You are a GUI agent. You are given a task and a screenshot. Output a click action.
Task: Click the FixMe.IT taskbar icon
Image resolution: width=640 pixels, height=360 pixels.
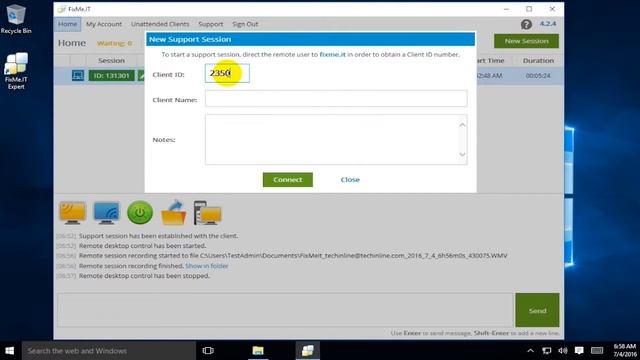(x=308, y=351)
